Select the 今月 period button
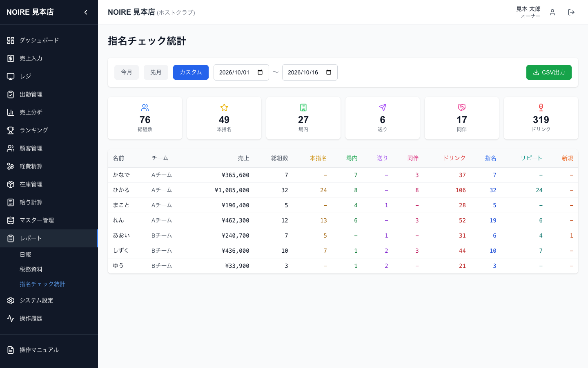 point(127,72)
